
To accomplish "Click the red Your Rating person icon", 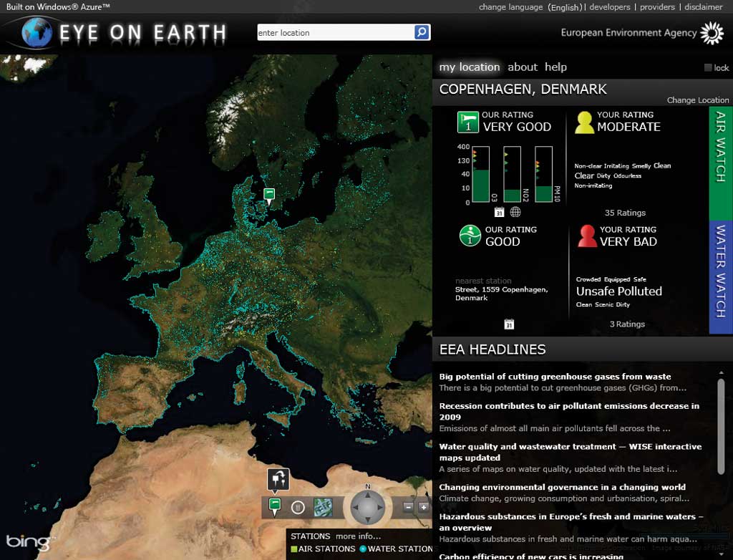I will pos(587,236).
